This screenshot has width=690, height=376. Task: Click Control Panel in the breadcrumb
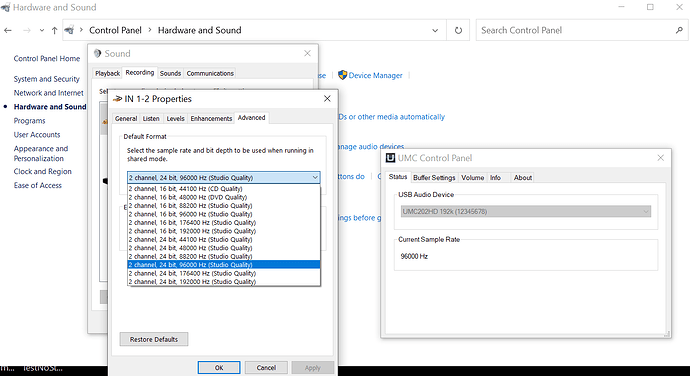coord(115,30)
